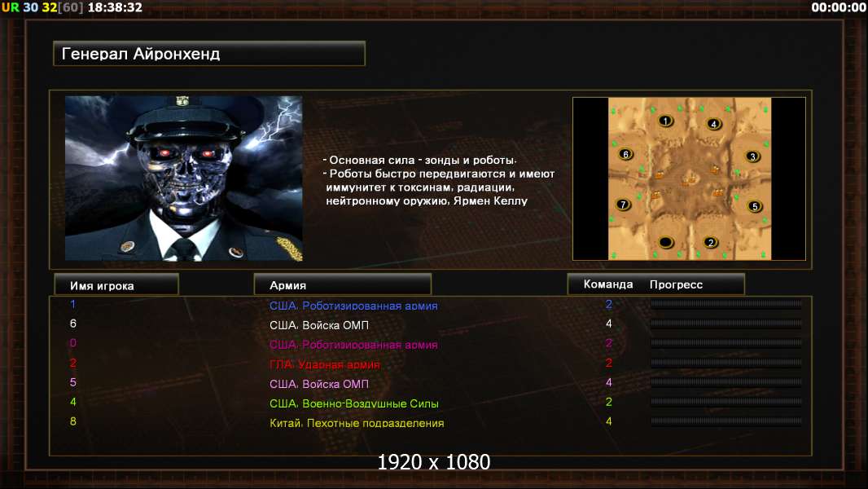Click the progress bar of player 1
The width and height of the screenshot is (868, 489).
coord(726,303)
